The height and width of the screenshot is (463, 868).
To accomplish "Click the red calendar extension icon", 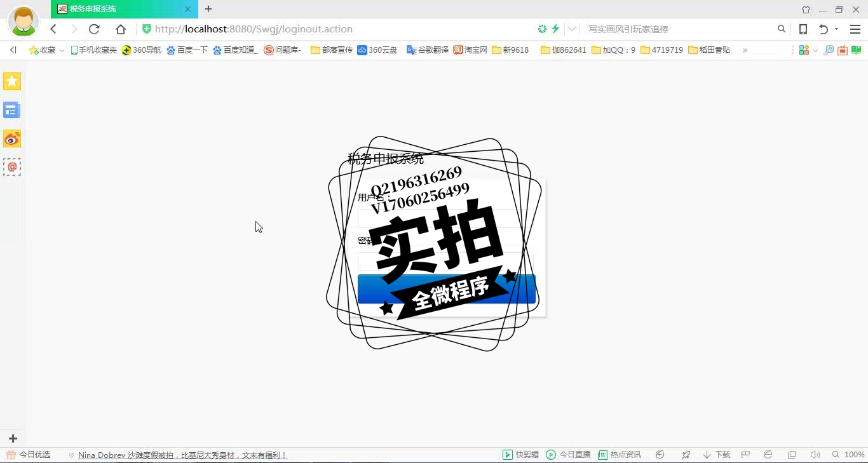I will (x=843, y=50).
